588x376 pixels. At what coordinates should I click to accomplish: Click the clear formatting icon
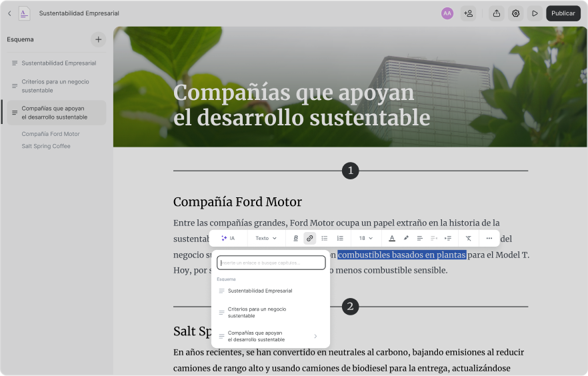point(469,239)
